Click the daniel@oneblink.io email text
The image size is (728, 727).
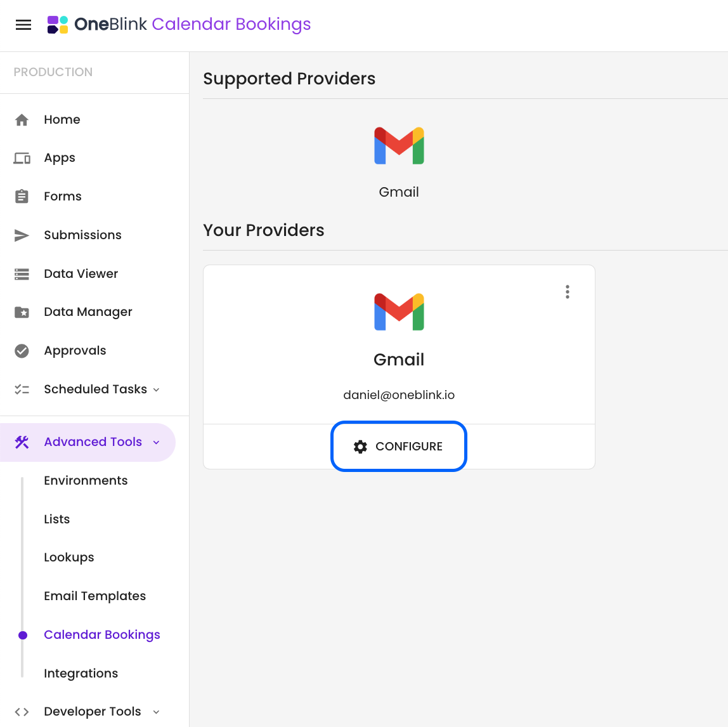click(x=400, y=395)
